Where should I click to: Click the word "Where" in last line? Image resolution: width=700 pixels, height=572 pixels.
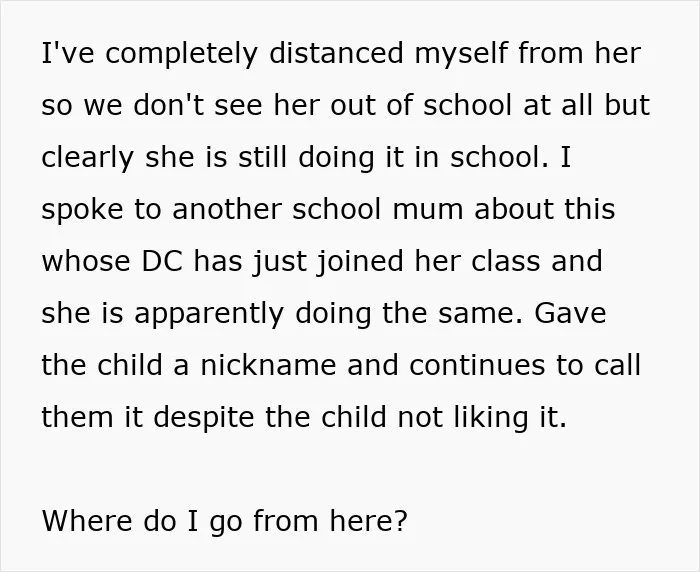(87, 521)
